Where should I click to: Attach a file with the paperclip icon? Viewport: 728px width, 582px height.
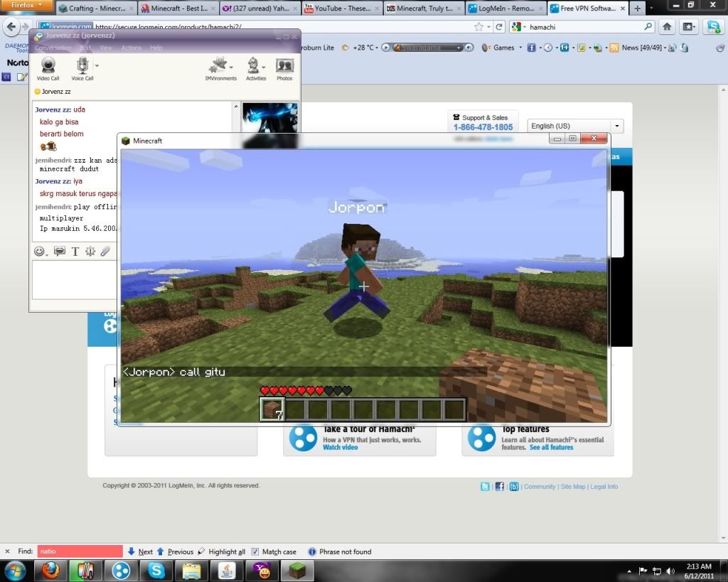[105, 251]
